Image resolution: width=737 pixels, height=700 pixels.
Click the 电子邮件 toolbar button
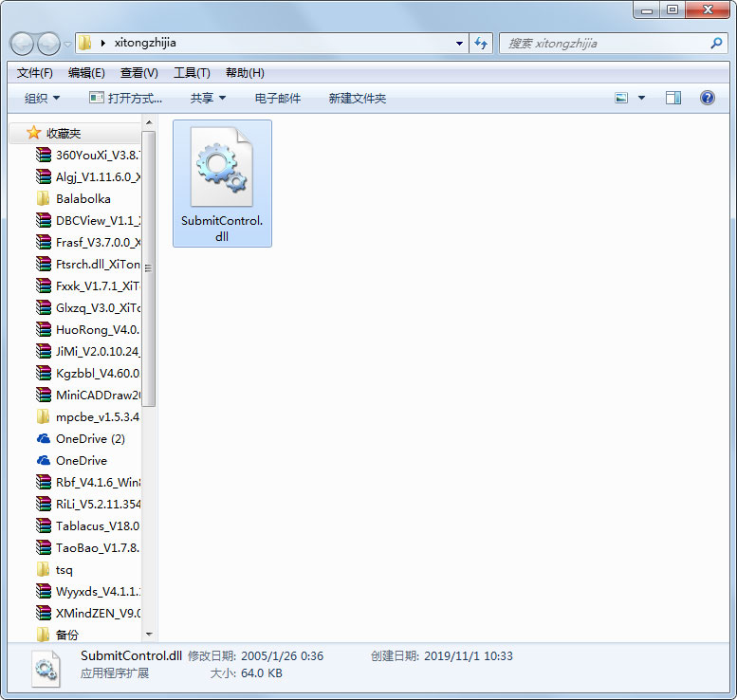[x=278, y=99]
